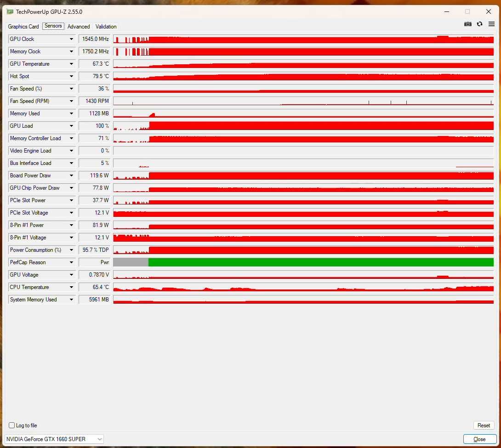This screenshot has height=448, width=501.
Task: Click the 5961 MB System Memory value
Action: pyautogui.click(x=95, y=300)
